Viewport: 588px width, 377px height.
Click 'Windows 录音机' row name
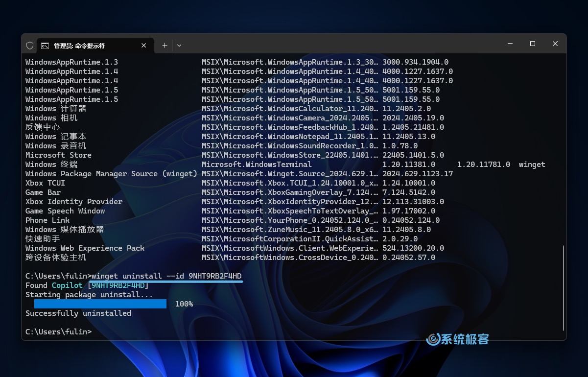coord(56,146)
